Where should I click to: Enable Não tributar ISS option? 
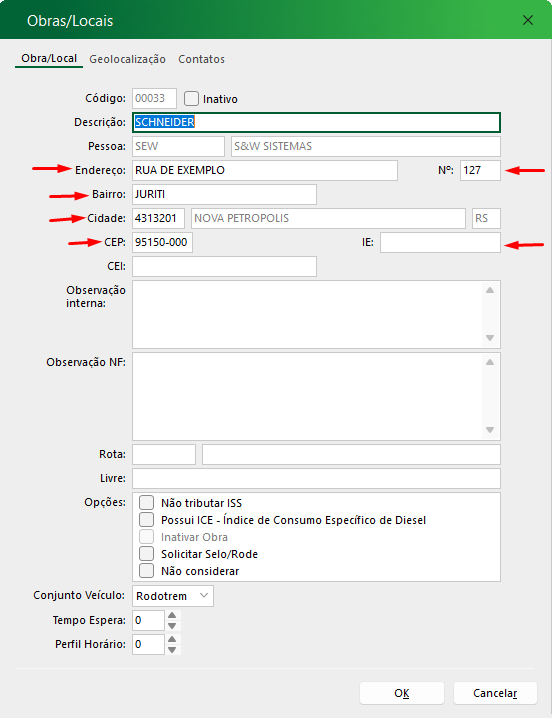(x=147, y=502)
